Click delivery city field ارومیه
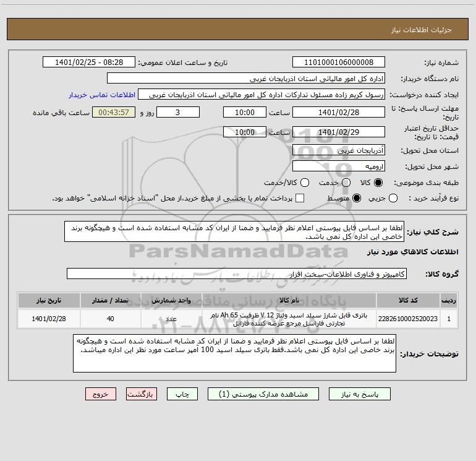Viewport: 476px width, 461px height. [339, 166]
